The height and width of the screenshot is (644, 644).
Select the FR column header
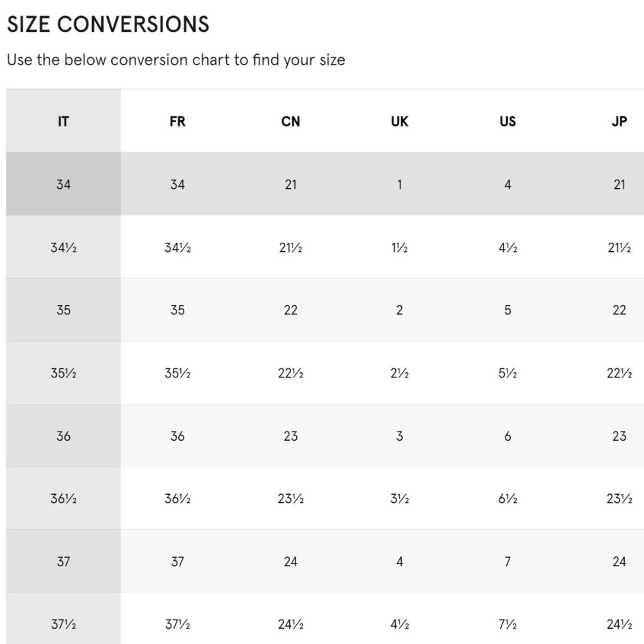pyautogui.click(x=178, y=121)
